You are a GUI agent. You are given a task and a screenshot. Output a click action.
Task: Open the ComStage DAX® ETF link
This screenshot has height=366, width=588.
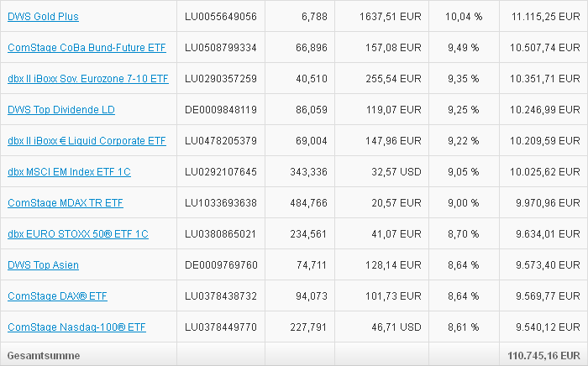pyautogui.click(x=57, y=296)
